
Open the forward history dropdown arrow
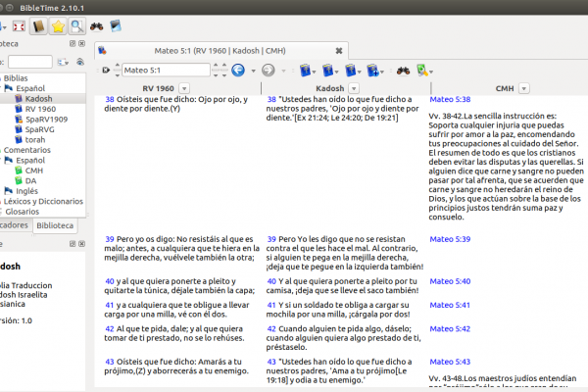[x=283, y=71]
